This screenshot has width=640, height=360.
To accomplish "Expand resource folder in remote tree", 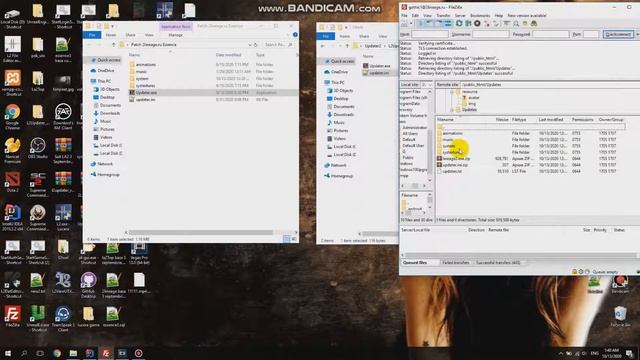I will coord(452,92).
